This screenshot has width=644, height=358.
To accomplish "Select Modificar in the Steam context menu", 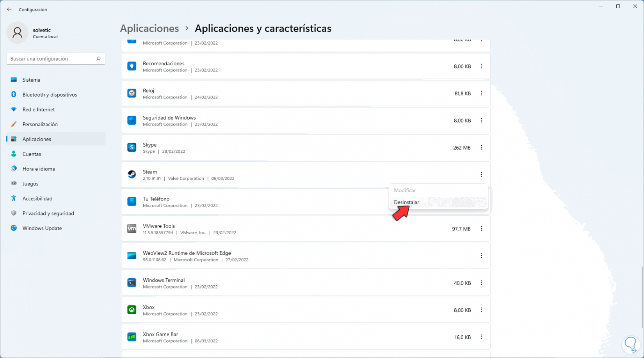I will [x=438, y=190].
